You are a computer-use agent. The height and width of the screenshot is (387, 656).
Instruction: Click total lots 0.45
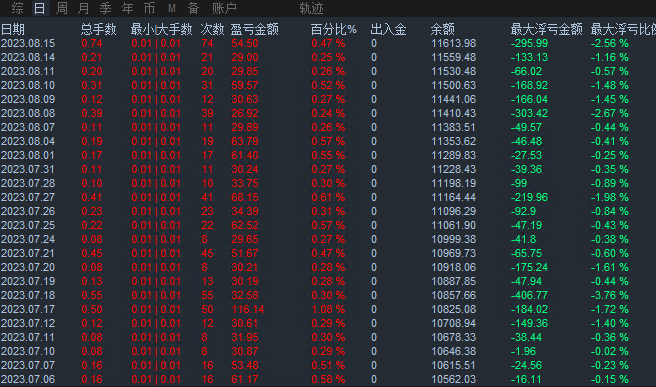[92, 254]
